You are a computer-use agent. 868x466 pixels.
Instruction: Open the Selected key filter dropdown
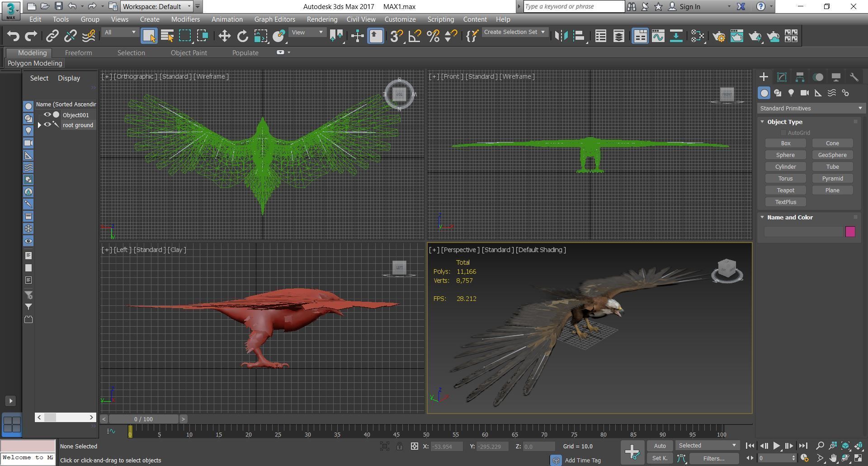(707, 446)
